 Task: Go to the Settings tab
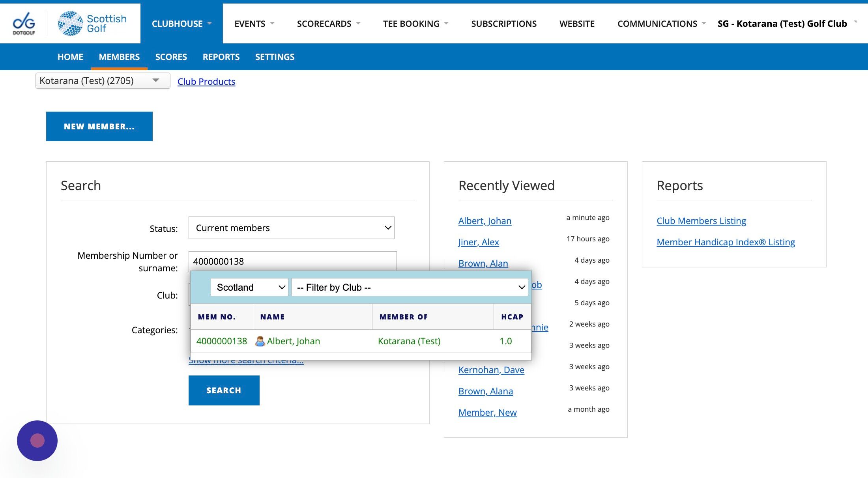[275, 57]
